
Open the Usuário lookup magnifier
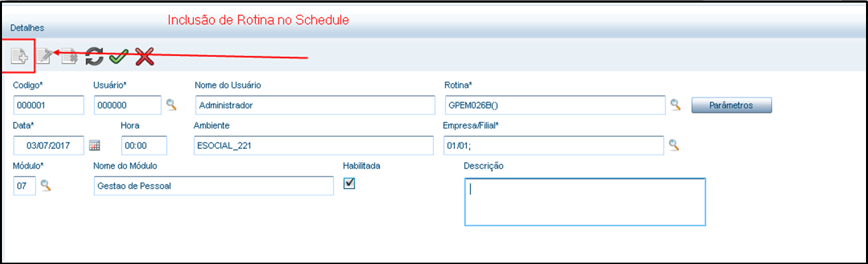171,105
